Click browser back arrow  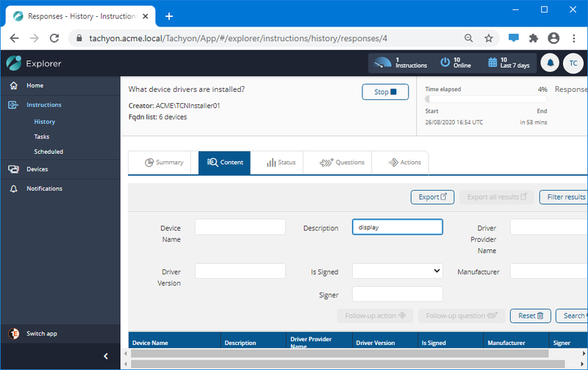[14, 38]
